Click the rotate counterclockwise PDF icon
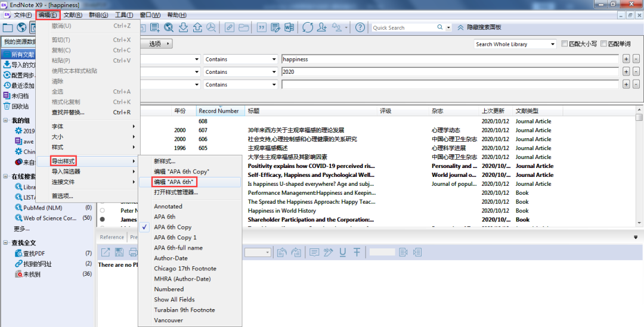The height and width of the screenshot is (327, 644). tap(281, 253)
